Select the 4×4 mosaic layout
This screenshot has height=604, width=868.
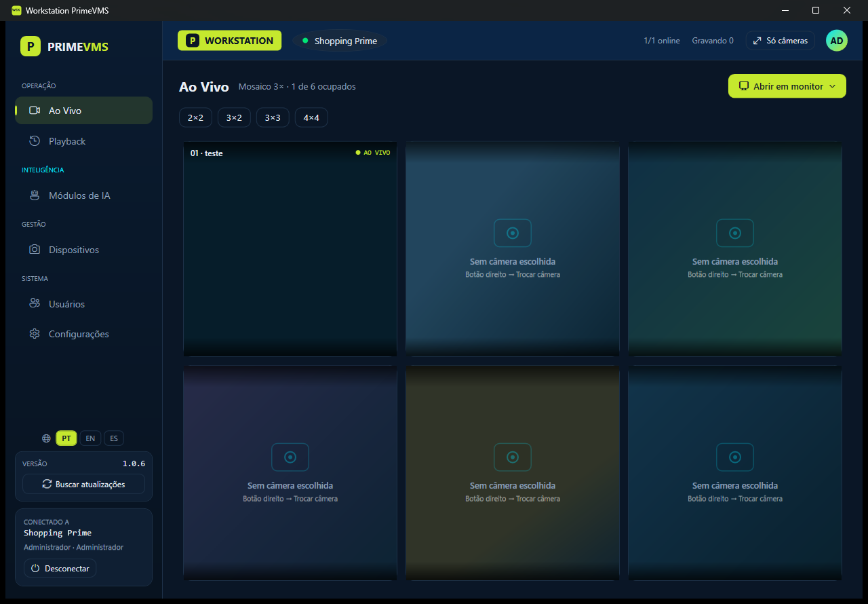311,117
